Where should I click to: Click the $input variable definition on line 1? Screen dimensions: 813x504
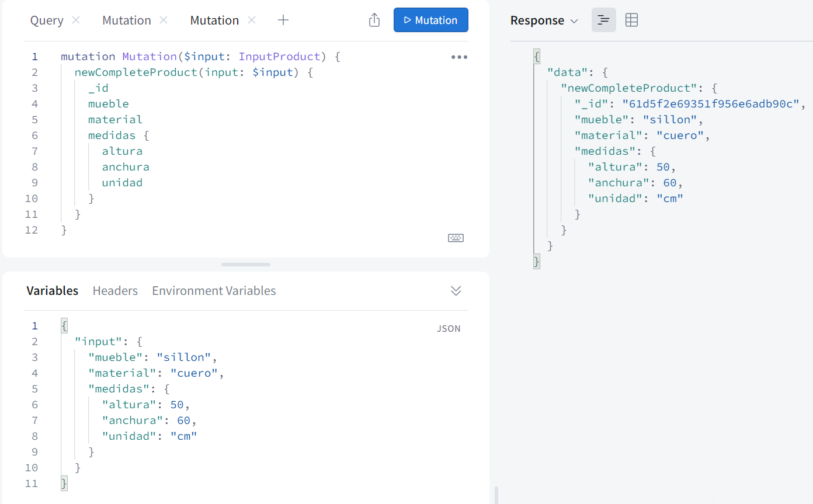click(x=204, y=57)
